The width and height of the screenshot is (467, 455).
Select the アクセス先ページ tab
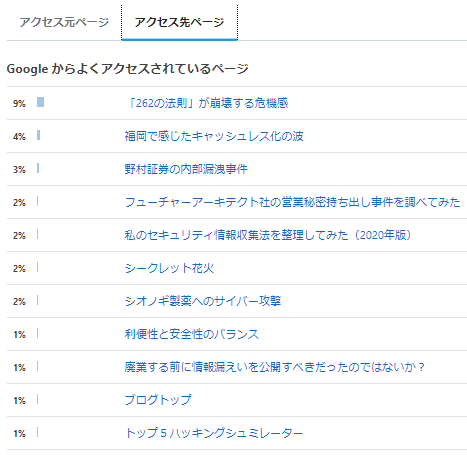click(x=179, y=22)
